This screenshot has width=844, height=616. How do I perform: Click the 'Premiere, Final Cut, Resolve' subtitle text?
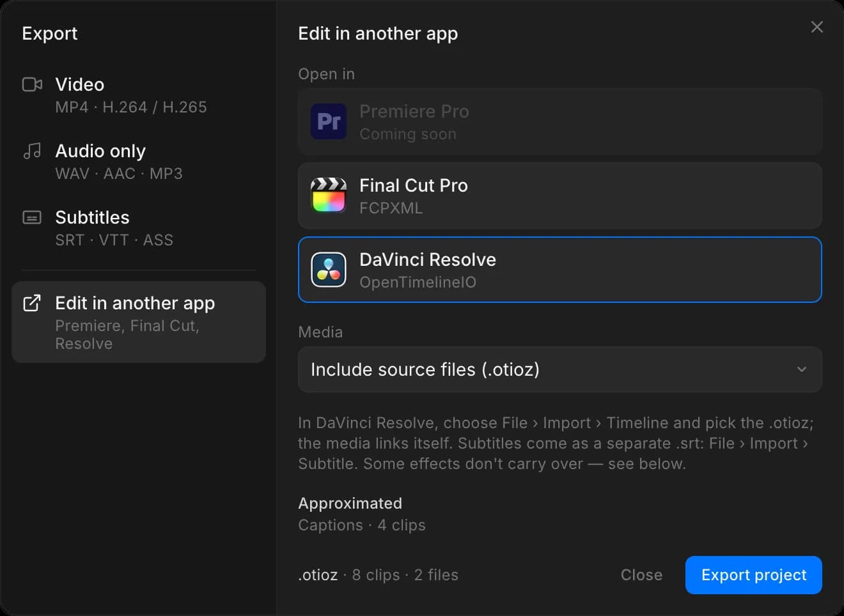(x=127, y=335)
